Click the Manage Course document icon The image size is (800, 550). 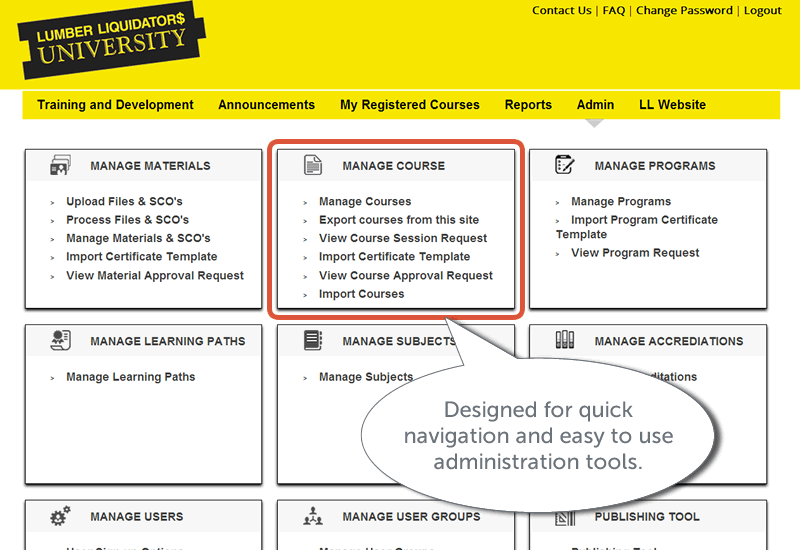[313, 165]
